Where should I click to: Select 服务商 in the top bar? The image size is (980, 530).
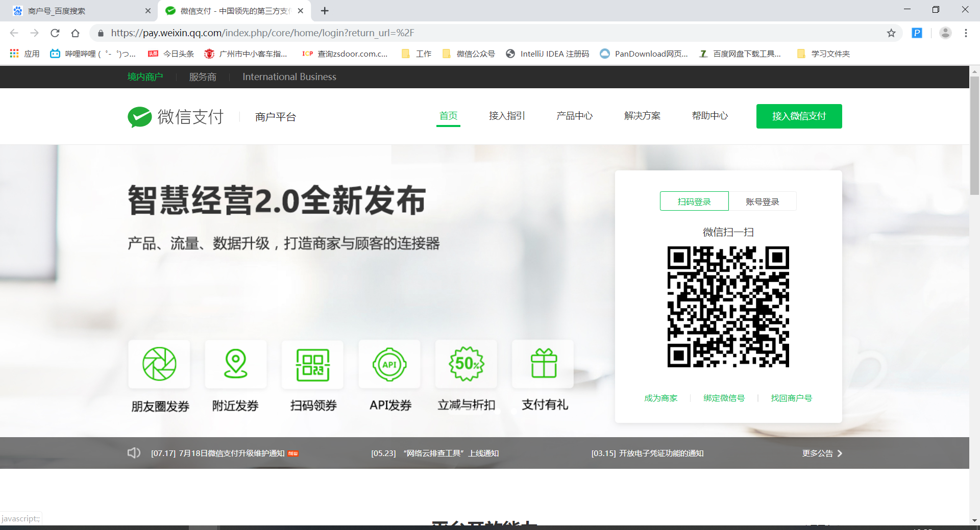(x=203, y=77)
